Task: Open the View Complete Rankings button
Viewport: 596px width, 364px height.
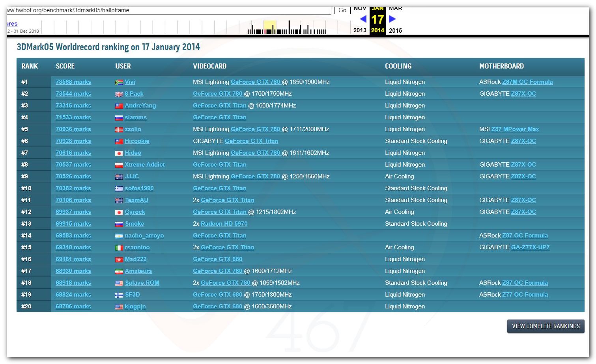Action: 546,326
